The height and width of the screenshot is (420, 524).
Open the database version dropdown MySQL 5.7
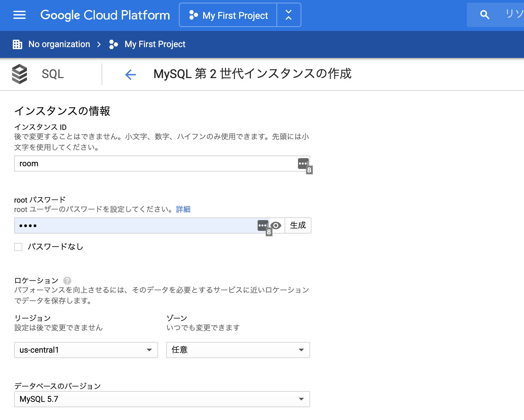tap(162, 399)
